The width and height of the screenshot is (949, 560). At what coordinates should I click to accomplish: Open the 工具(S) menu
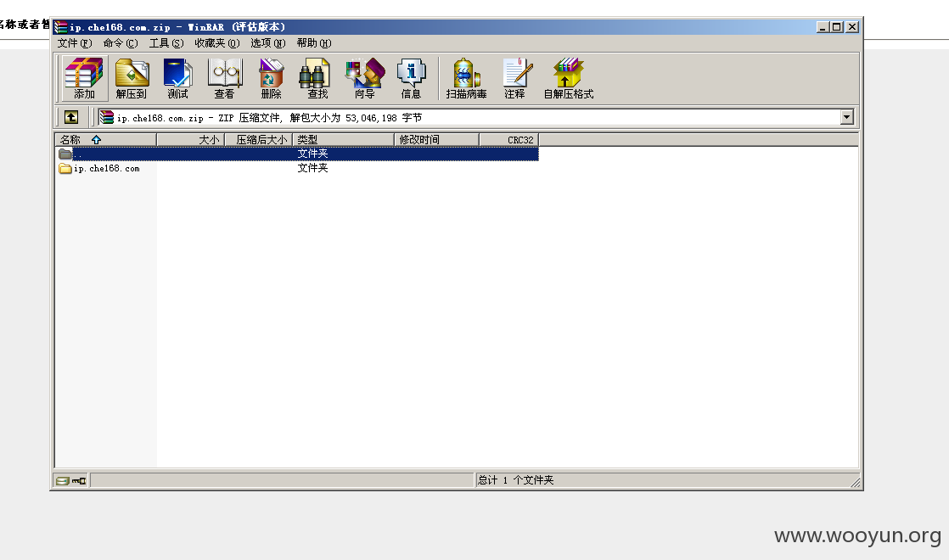(166, 43)
